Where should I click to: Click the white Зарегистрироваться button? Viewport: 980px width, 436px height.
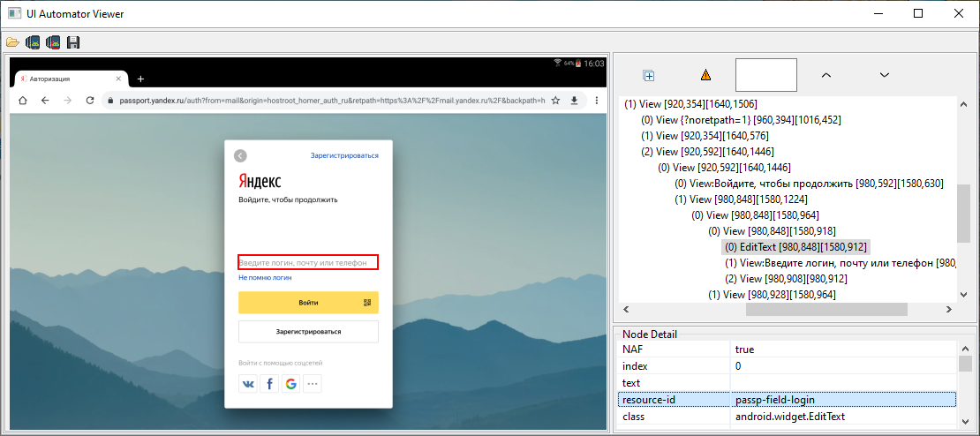click(308, 332)
